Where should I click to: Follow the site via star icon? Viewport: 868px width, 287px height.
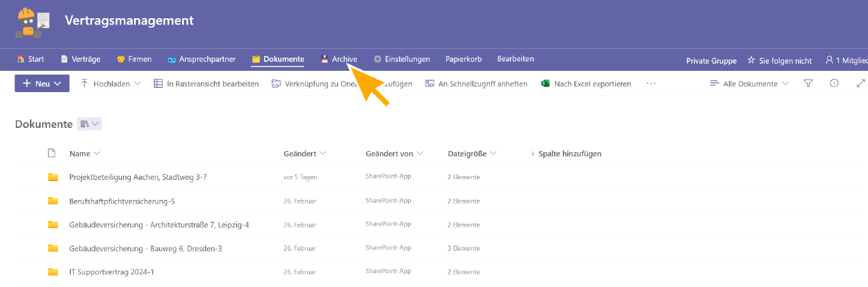pos(751,60)
